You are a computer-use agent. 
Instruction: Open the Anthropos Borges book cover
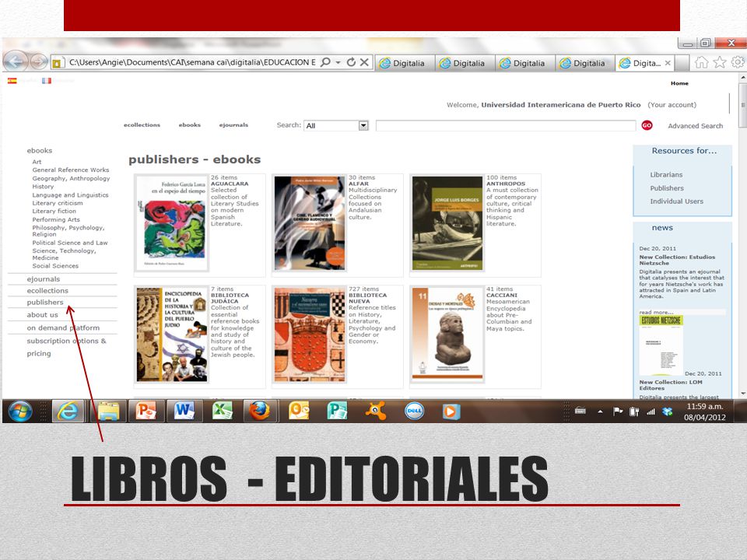click(447, 223)
